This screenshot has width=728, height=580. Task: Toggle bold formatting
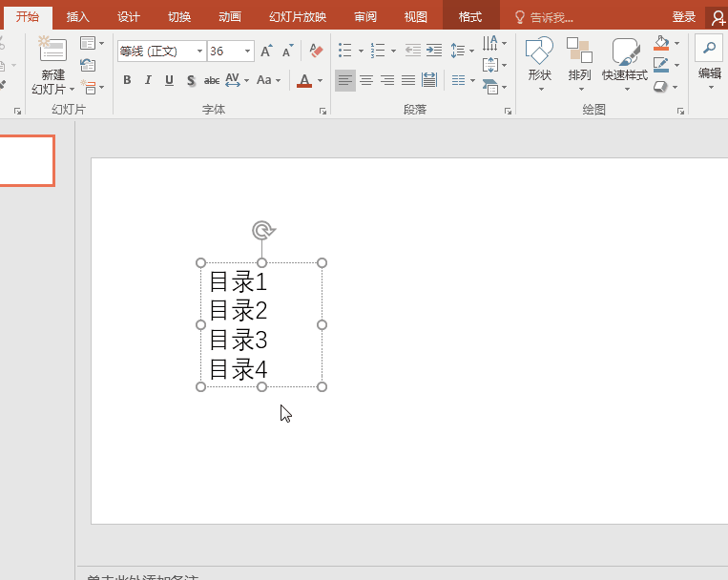(x=127, y=81)
